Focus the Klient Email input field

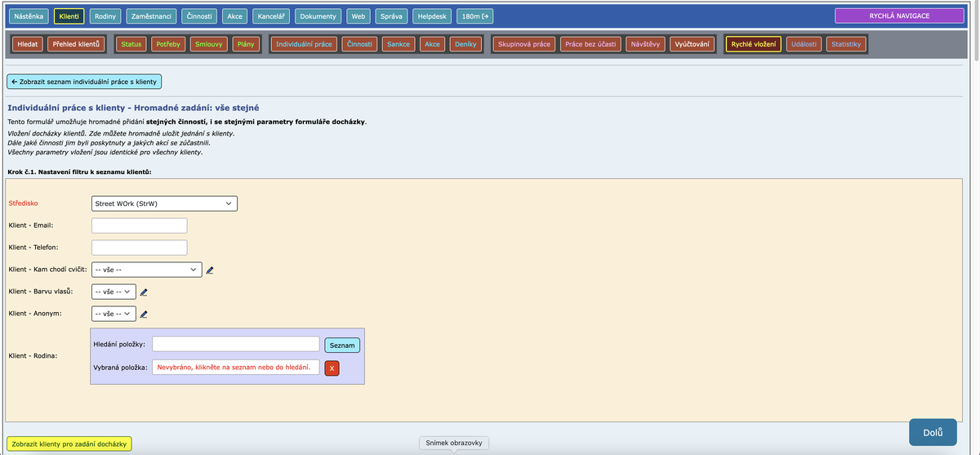140,225
